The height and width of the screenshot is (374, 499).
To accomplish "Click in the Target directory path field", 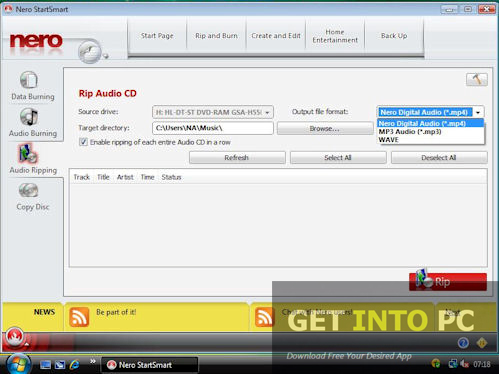I will point(213,128).
